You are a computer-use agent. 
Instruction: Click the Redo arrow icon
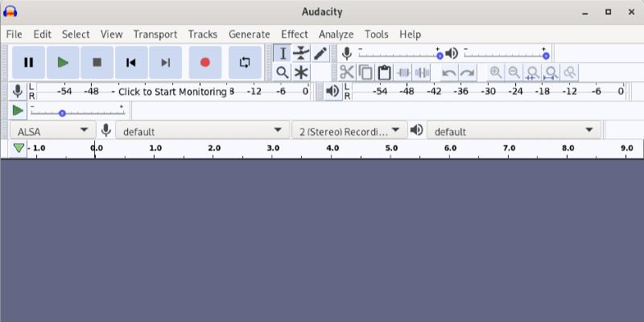pyautogui.click(x=468, y=73)
